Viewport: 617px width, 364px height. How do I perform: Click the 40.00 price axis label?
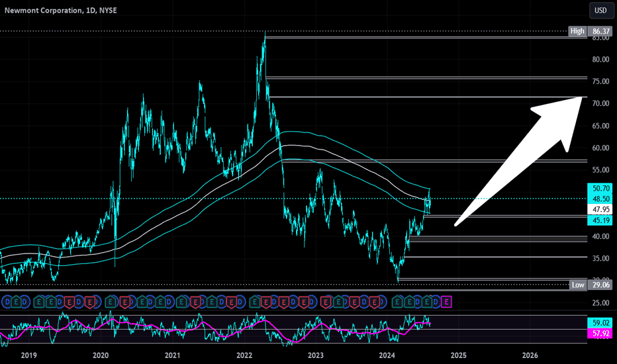(x=601, y=236)
